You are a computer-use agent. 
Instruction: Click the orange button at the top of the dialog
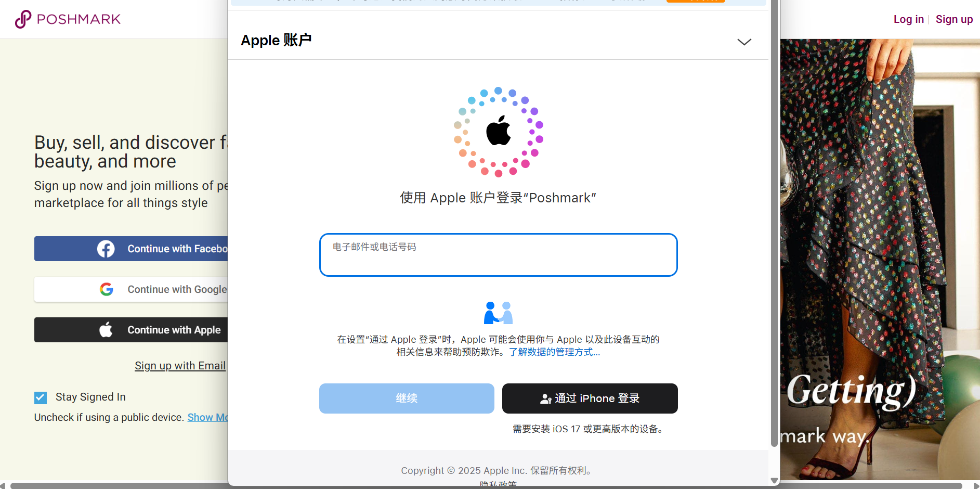coord(696,2)
